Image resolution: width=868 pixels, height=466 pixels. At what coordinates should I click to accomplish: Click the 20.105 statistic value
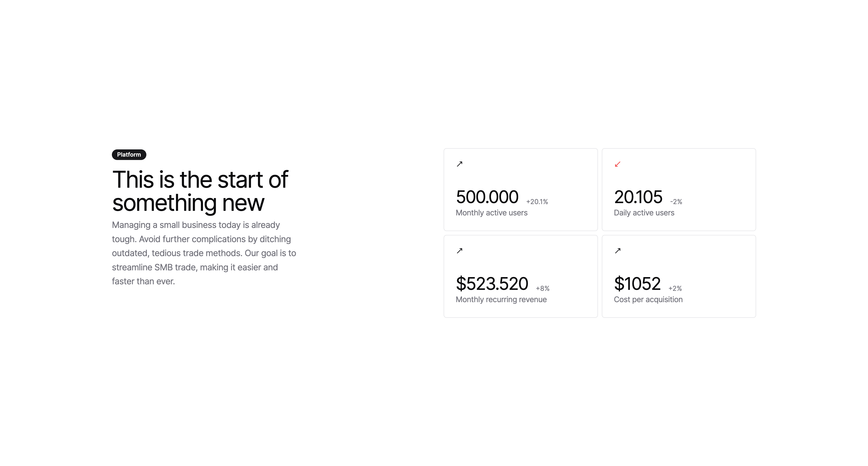[638, 197]
